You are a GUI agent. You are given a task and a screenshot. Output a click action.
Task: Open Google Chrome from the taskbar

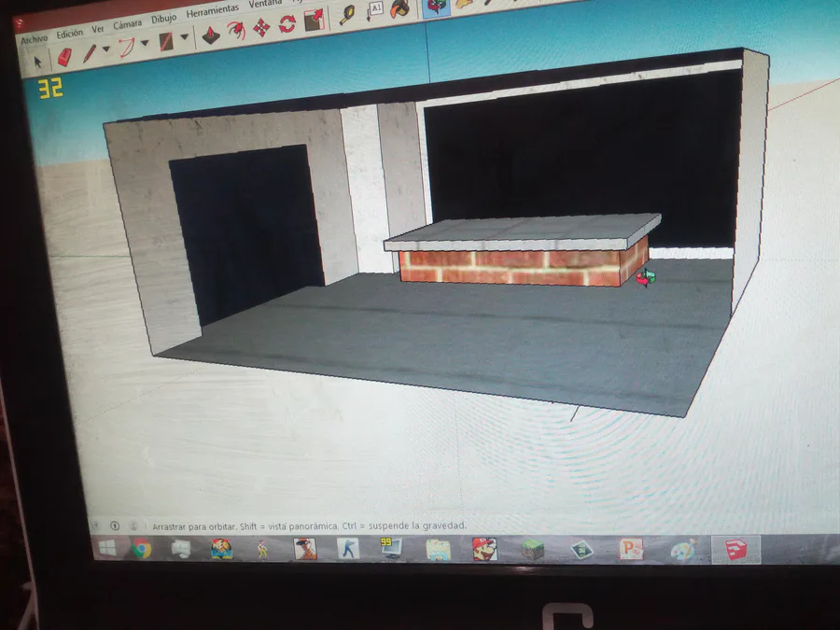tap(142, 549)
